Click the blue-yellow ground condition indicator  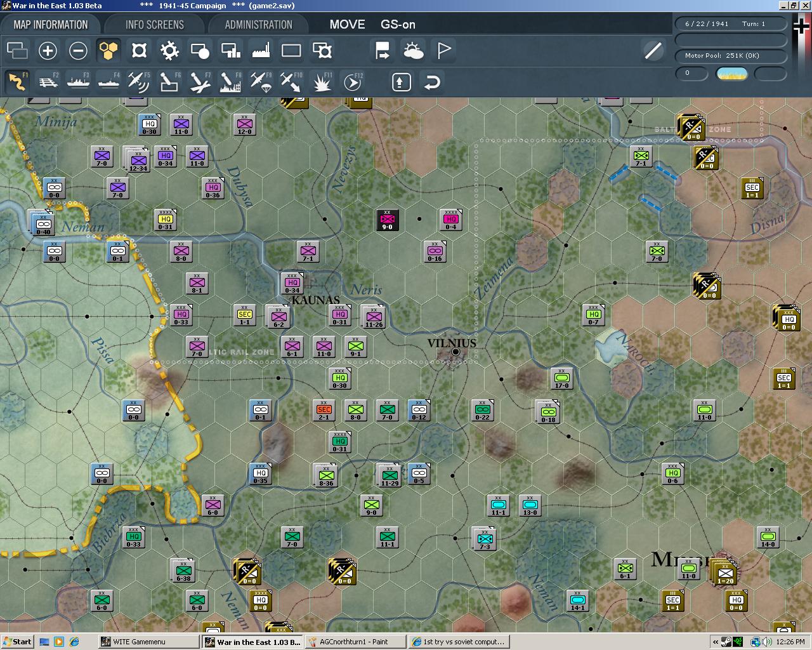731,74
